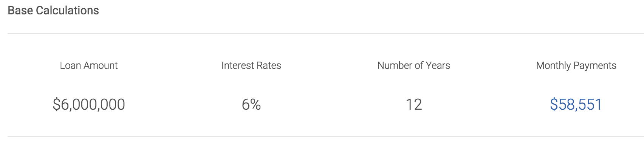This screenshot has width=644, height=149.
Task: Click the dollar sign in blue $58,551
Action: [x=554, y=104]
